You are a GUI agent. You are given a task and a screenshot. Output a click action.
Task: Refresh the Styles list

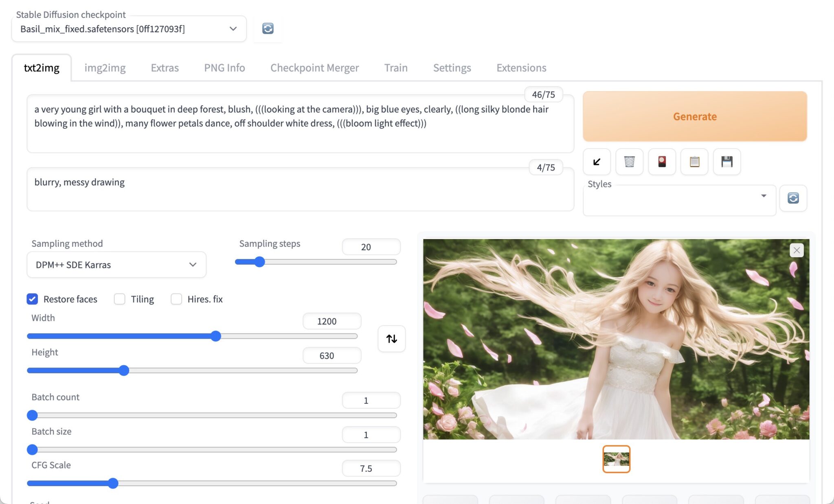click(x=793, y=198)
